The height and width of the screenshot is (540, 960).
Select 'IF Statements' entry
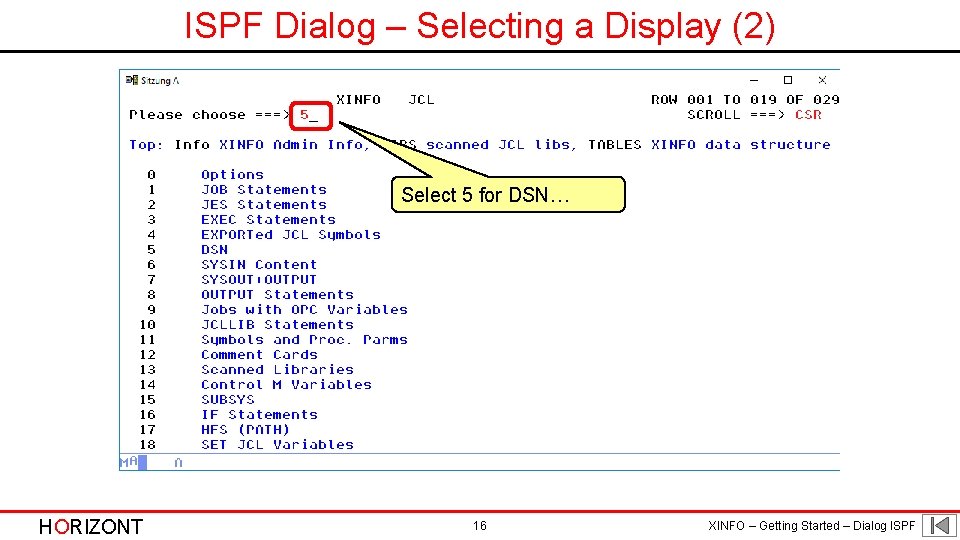pyautogui.click(x=259, y=414)
